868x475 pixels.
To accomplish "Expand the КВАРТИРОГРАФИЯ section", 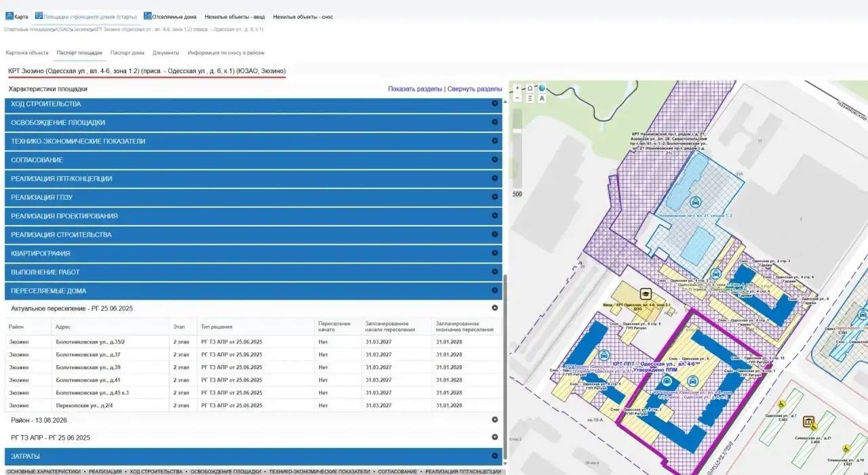I will [x=254, y=253].
